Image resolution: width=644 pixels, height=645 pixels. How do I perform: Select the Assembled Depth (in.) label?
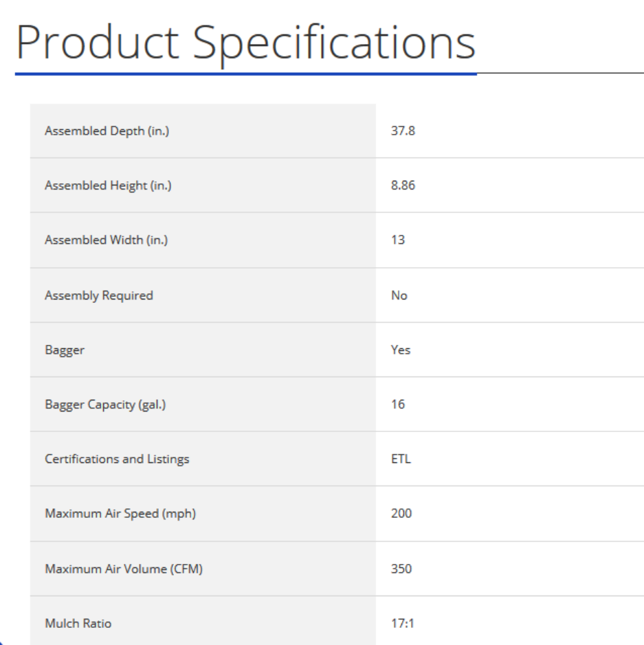click(107, 131)
